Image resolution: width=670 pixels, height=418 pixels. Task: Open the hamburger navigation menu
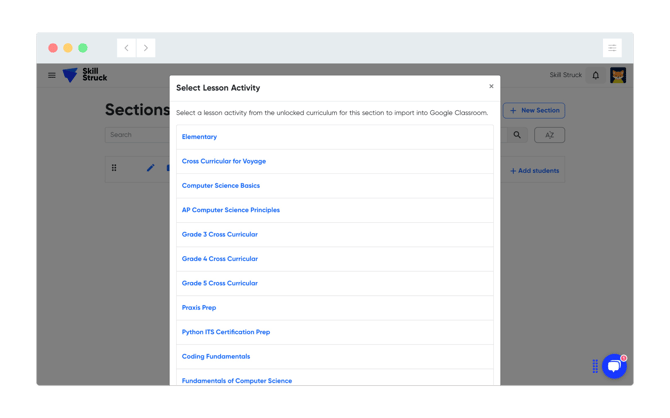(x=52, y=75)
